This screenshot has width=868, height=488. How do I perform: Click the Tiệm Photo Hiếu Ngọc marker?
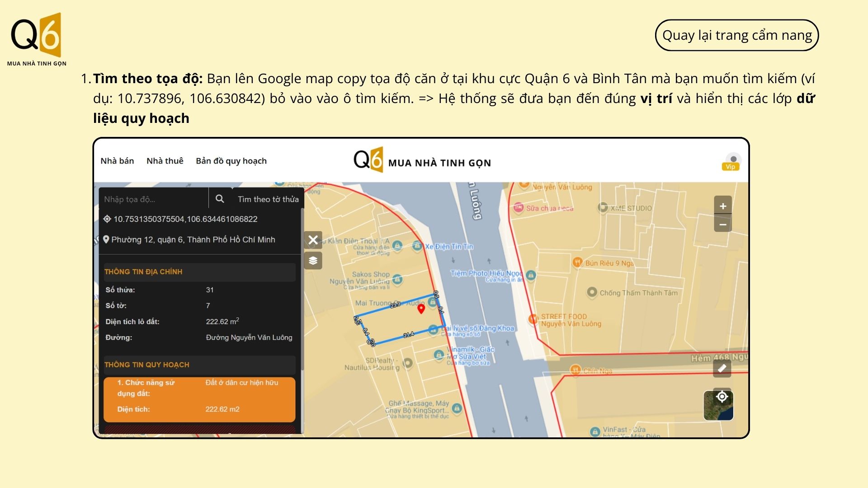click(x=531, y=275)
